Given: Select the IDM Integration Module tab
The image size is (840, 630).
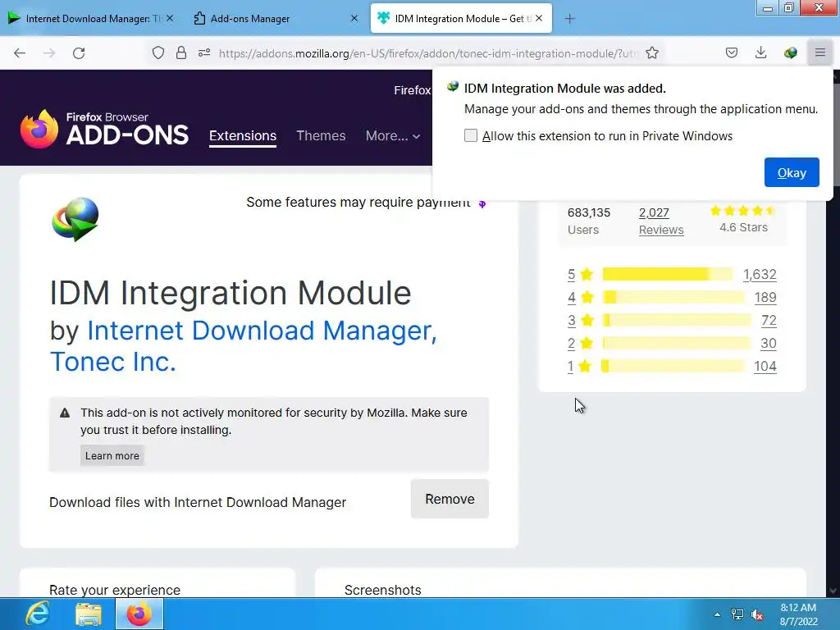Looking at the screenshot, I should pyautogui.click(x=461, y=18).
